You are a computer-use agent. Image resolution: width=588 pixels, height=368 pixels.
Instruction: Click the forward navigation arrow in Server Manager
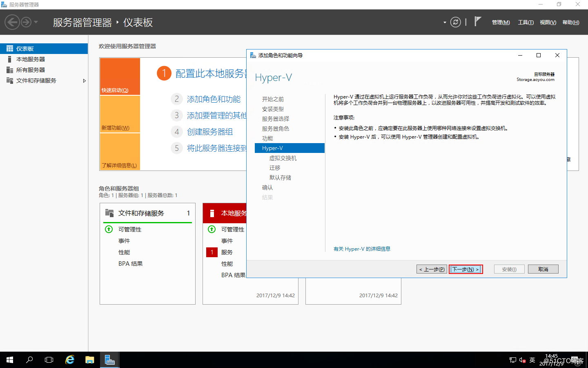[x=26, y=22]
